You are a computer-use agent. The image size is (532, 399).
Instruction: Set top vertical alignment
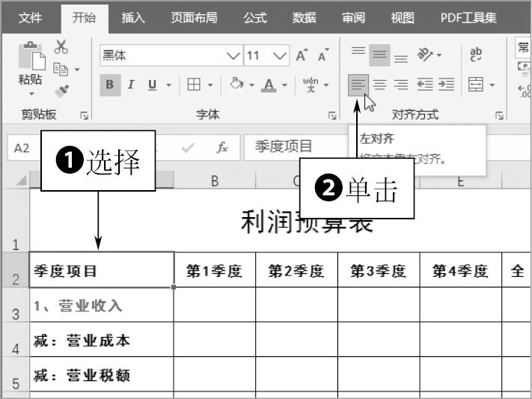(358, 51)
